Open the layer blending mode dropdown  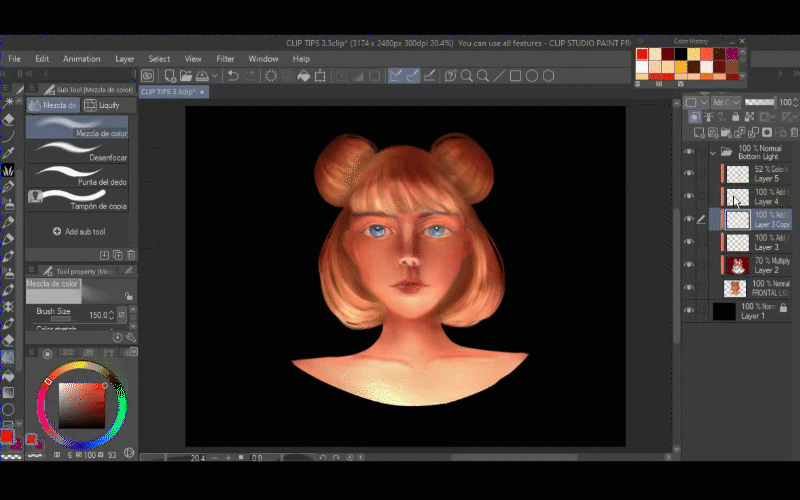point(725,102)
